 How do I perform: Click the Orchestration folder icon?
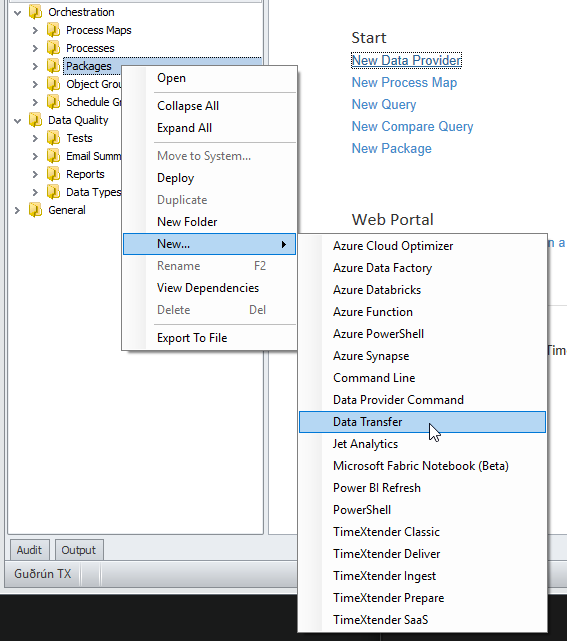[36, 12]
